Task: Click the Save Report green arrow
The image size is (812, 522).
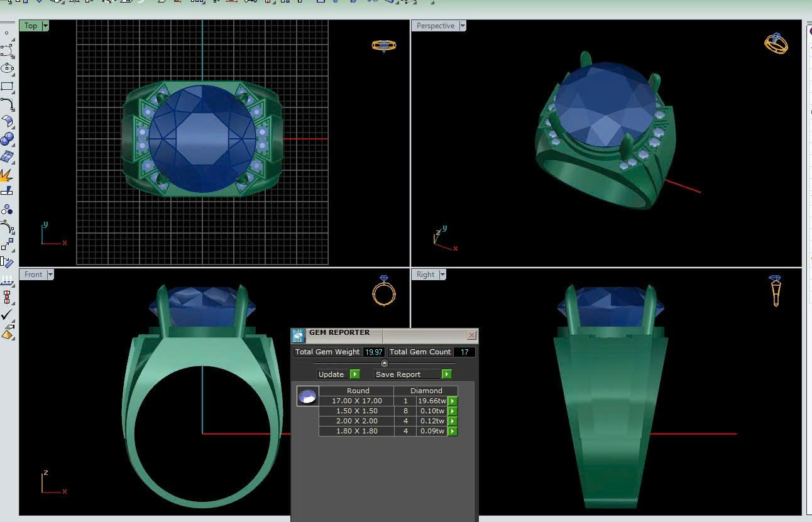Action: pos(446,374)
